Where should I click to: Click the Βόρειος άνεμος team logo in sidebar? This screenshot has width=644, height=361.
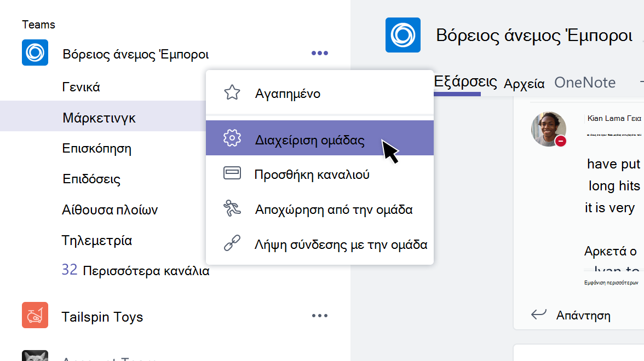35,53
